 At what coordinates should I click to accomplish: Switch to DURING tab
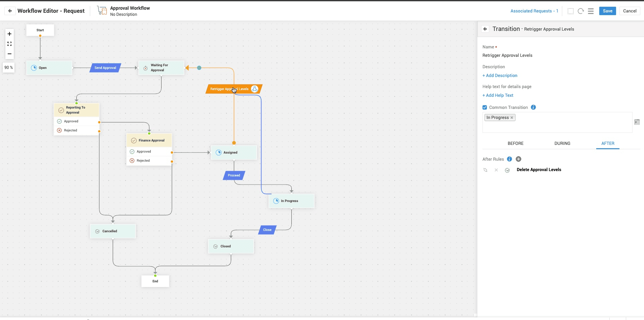(x=562, y=143)
